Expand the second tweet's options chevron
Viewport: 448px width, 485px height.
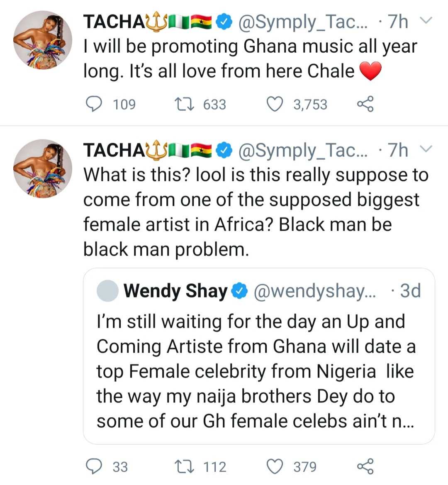click(x=426, y=149)
